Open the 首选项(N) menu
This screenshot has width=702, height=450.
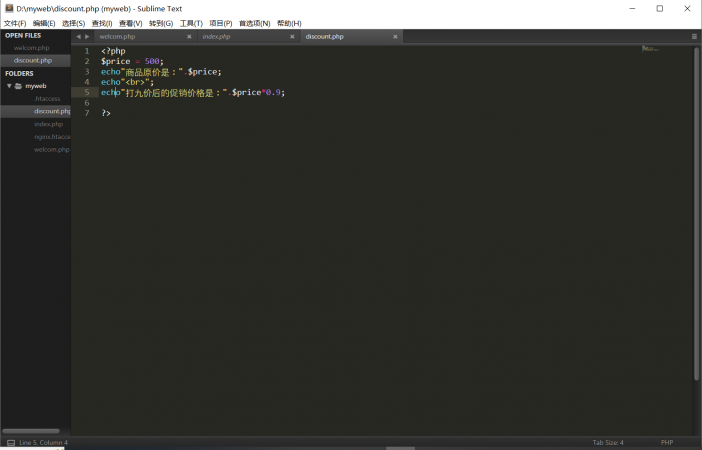[x=254, y=23]
